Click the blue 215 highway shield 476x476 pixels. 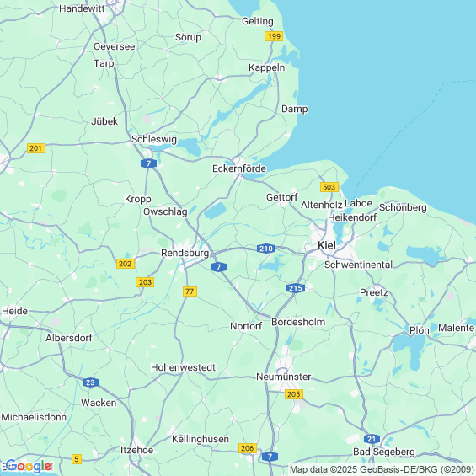296,288
